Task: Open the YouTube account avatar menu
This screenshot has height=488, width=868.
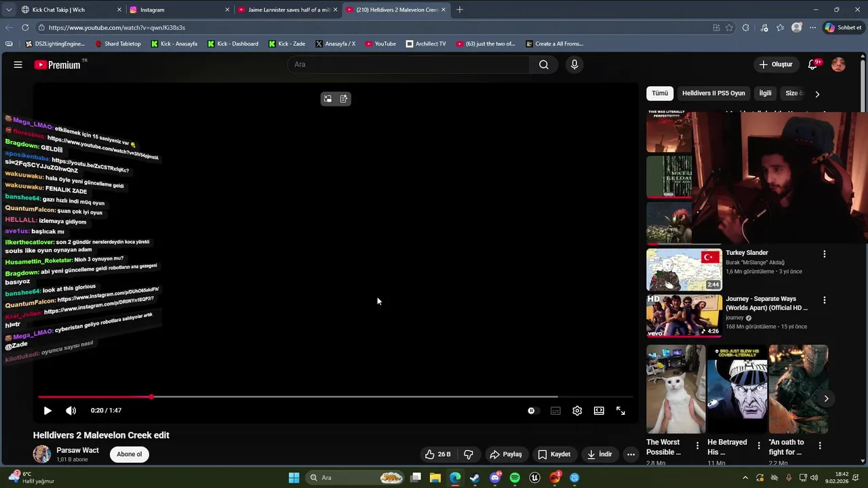Action: (838, 64)
